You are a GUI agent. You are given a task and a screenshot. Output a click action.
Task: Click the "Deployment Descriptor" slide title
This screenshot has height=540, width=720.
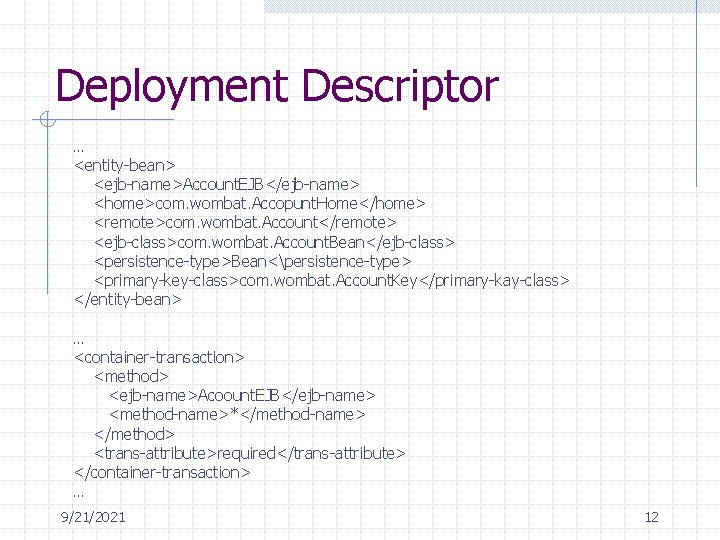coord(277,87)
